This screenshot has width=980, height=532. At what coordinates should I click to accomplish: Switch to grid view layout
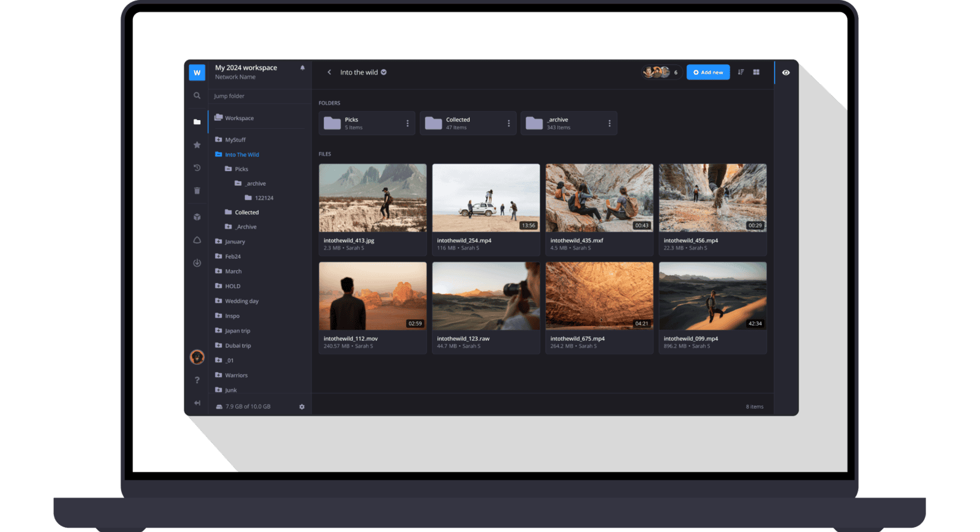pos(756,72)
